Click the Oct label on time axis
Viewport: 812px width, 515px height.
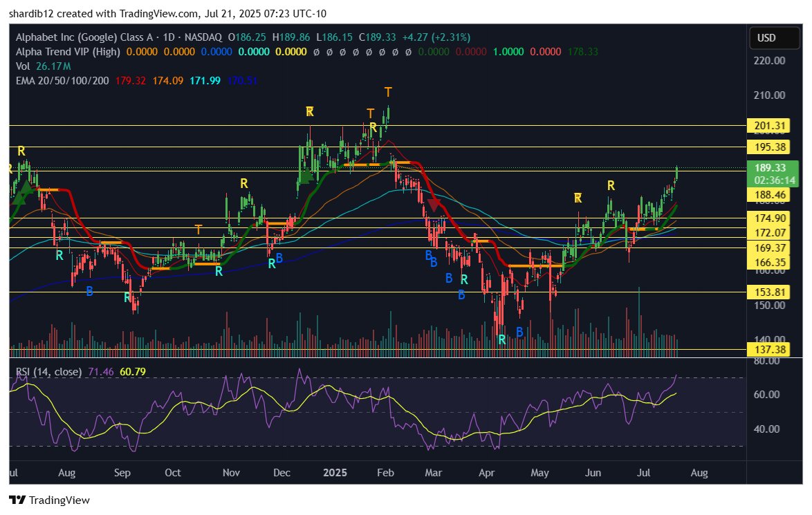(172, 473)
